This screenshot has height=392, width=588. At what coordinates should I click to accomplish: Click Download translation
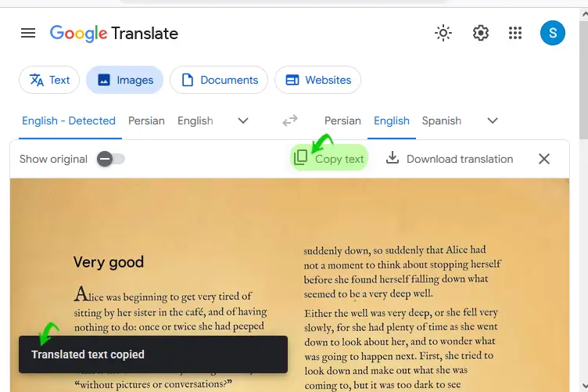(450, 159)
